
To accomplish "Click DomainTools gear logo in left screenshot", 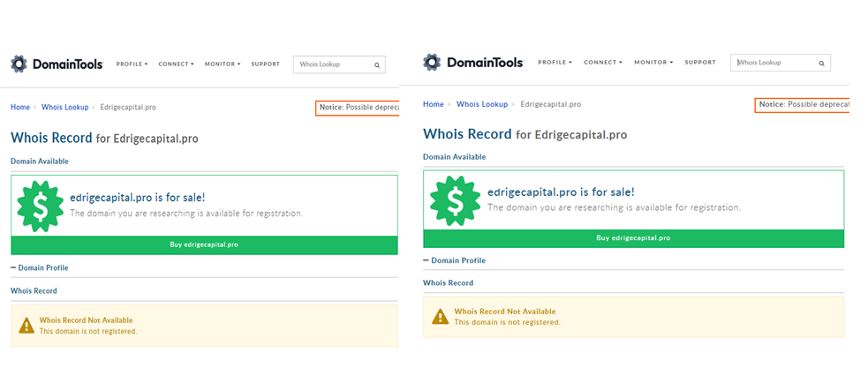I will pos(19,64).
